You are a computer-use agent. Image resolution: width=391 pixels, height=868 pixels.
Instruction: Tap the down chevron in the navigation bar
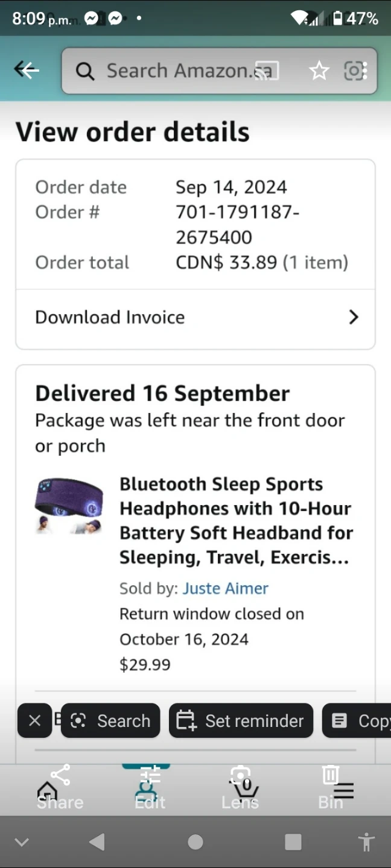[x=22, y=842]
